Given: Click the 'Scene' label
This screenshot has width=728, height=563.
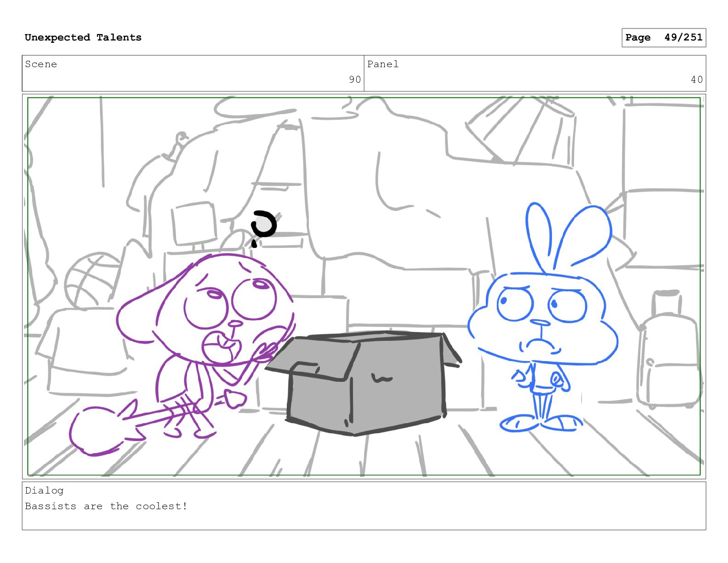Looking at the screenshot, I should (41, 64).
